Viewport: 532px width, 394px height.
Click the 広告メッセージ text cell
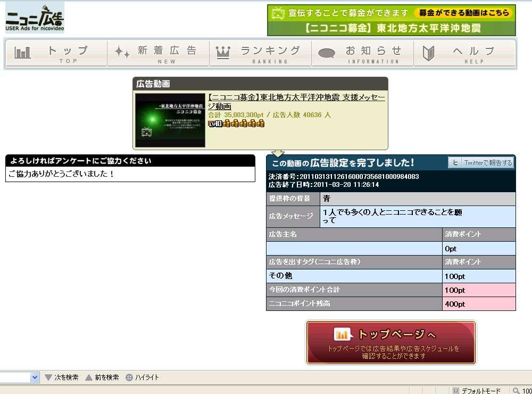pyautogui.click(x=418, y=216)
